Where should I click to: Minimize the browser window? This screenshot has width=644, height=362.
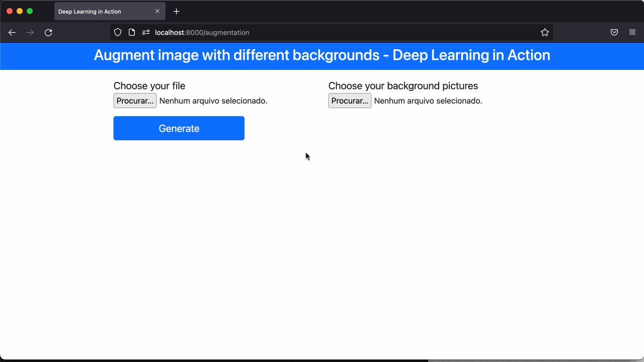(20, 11)
